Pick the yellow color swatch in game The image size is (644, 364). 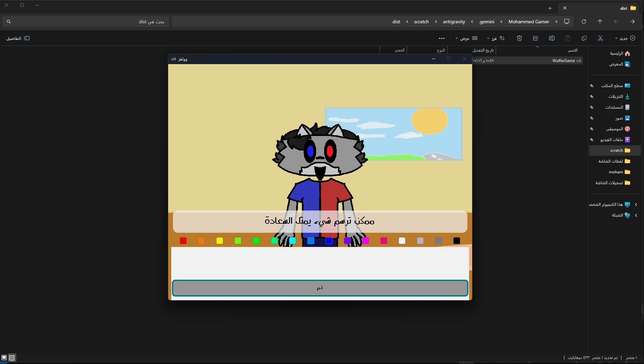click(220, 241)
